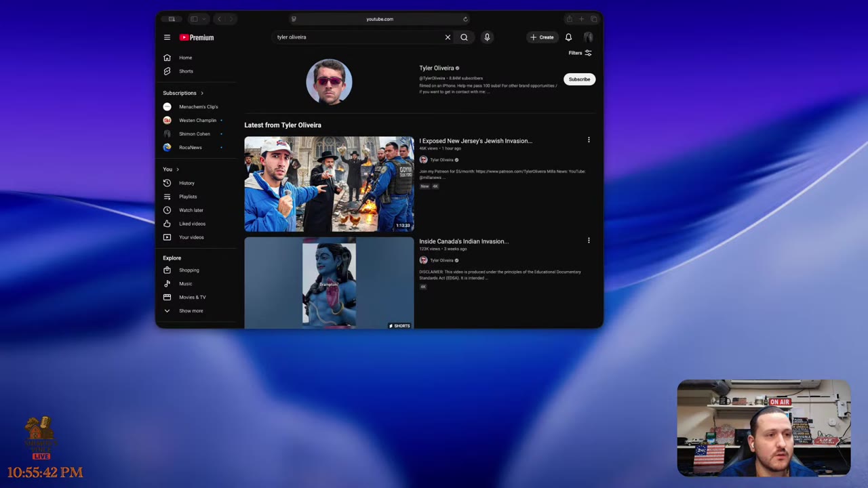Image resolution: width=868 pixels, height=488 pixels.
Task: Open the Safari share button
Action: pyautogui.click(x=569, y=19)
